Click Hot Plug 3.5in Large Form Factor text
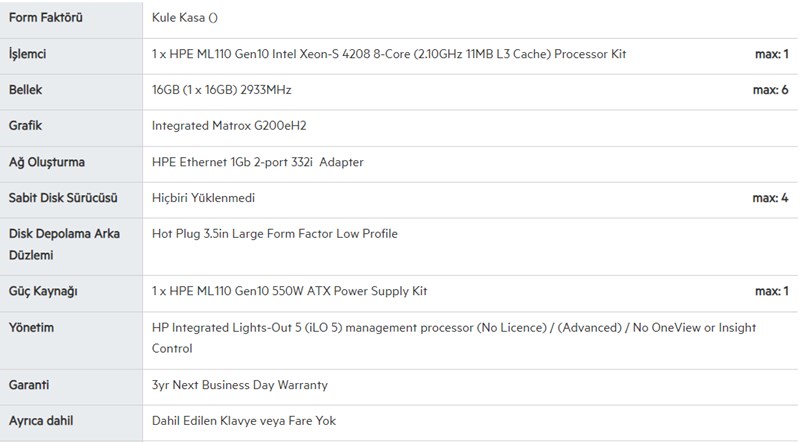The width and height of the screenshot is (800, 442). coord(274,234)
